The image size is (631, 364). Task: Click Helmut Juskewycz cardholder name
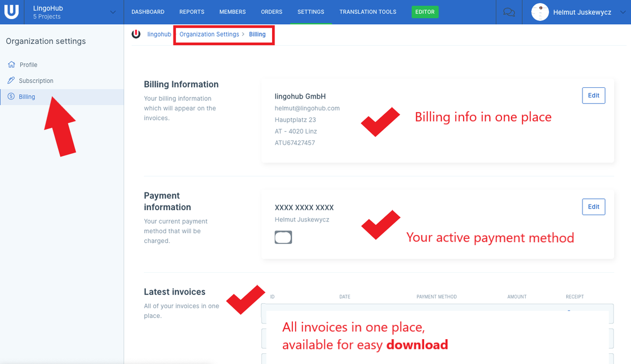coord(302,219)
